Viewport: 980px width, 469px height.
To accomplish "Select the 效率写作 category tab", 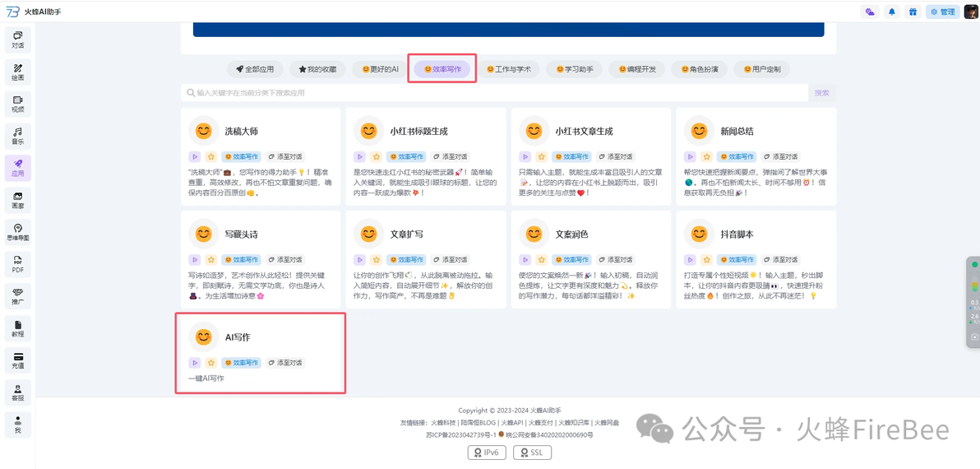I will pos(442,69).
